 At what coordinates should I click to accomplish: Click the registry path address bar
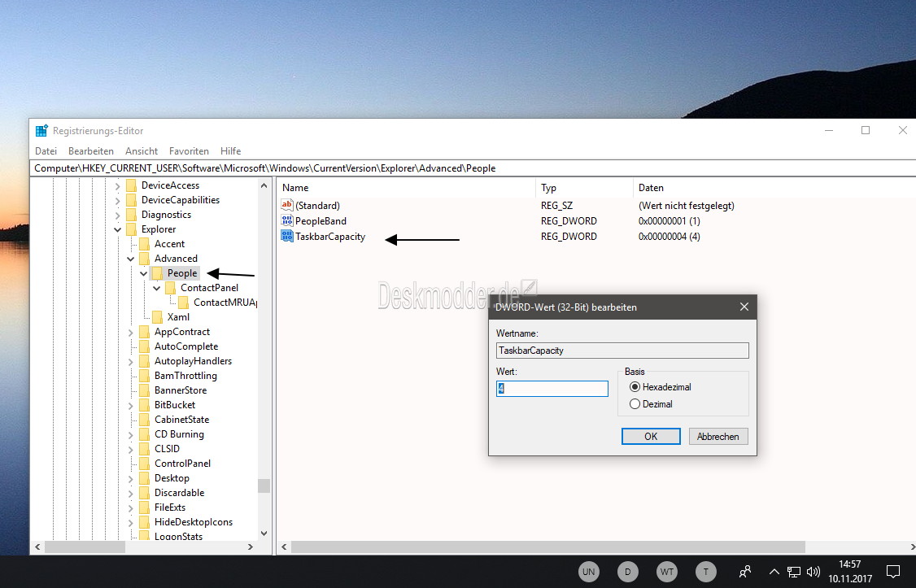(473, 168)
